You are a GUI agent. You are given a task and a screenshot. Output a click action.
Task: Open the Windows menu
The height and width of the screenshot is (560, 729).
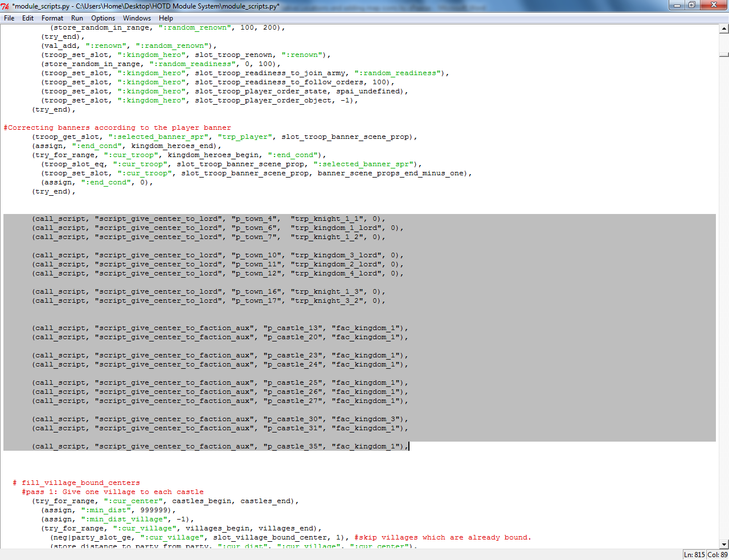coord(137,18)
